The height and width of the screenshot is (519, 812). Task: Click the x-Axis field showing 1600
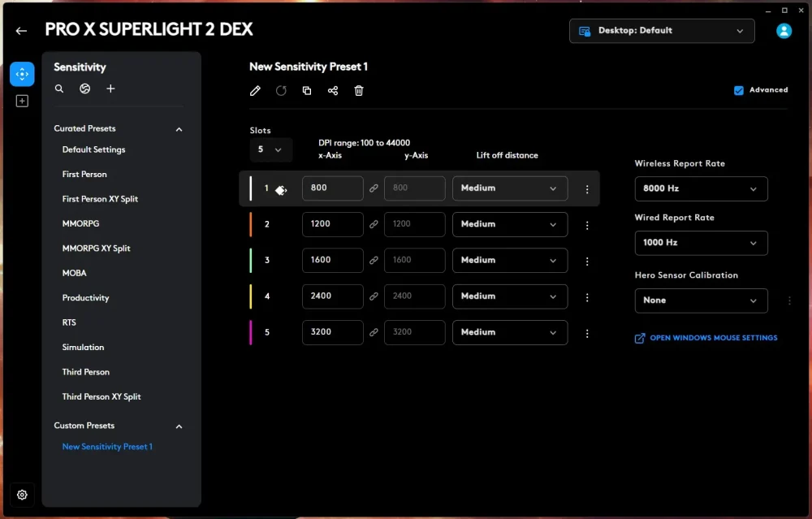(x=332, y=260)
